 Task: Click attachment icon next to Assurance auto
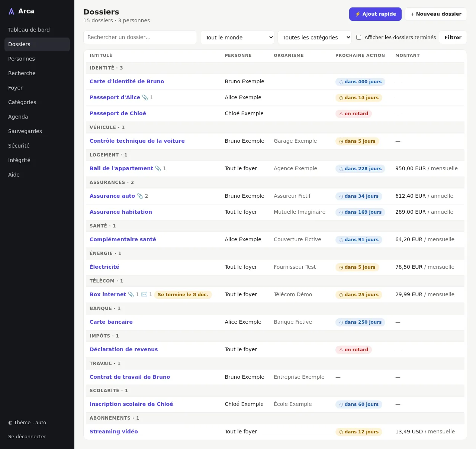point(140,196)
